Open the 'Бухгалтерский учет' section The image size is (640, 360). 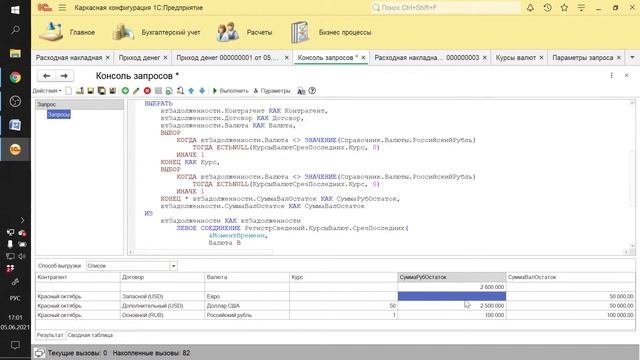coord(156,32)
